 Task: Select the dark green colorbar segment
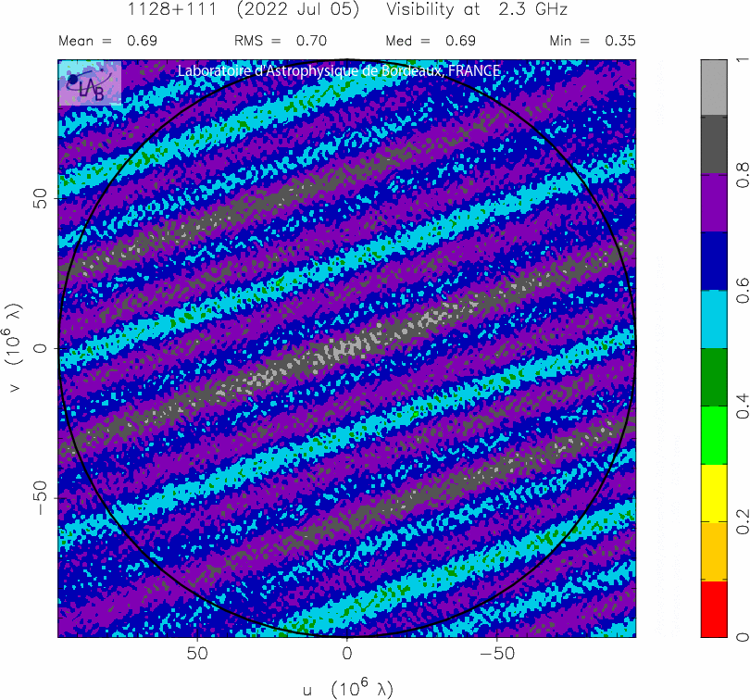click(714, 377)
